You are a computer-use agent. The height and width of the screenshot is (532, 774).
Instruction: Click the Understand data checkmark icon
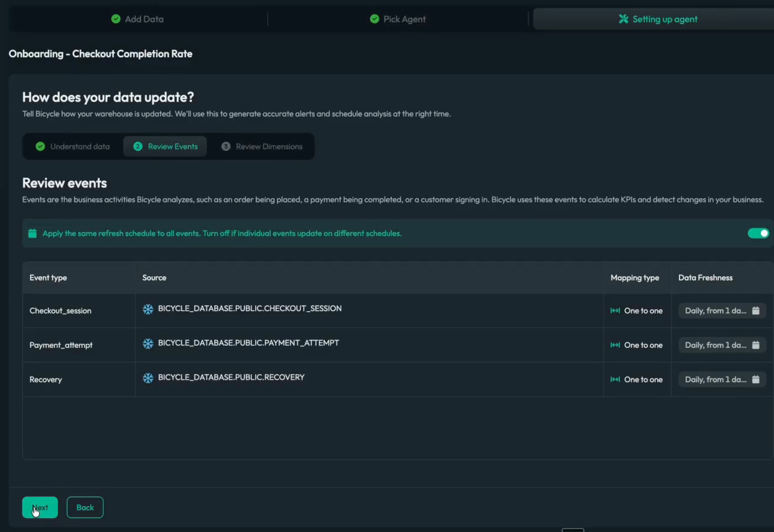click(40, 146)
